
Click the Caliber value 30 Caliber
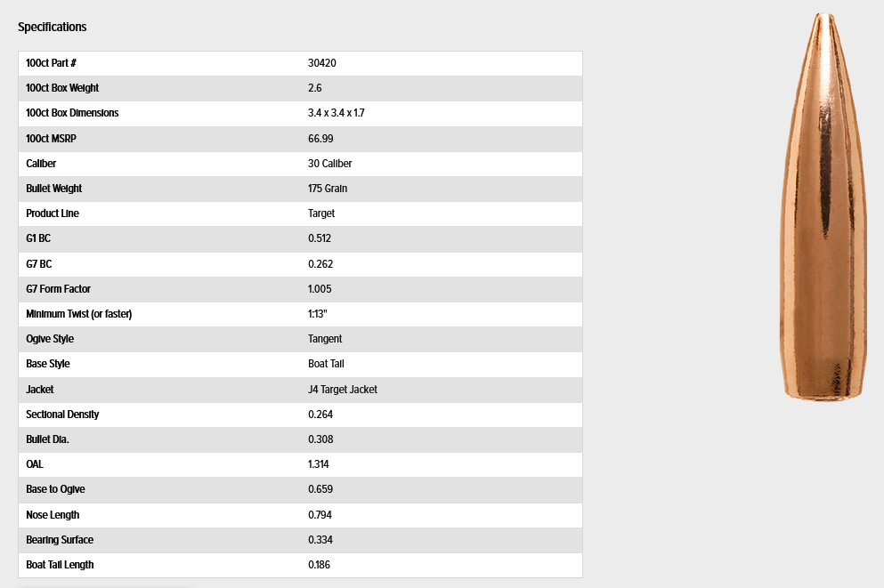329,164
